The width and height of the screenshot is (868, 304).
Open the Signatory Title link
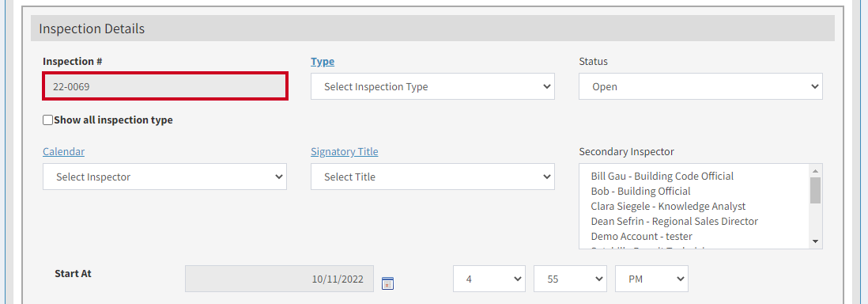[x=345, y=151]
